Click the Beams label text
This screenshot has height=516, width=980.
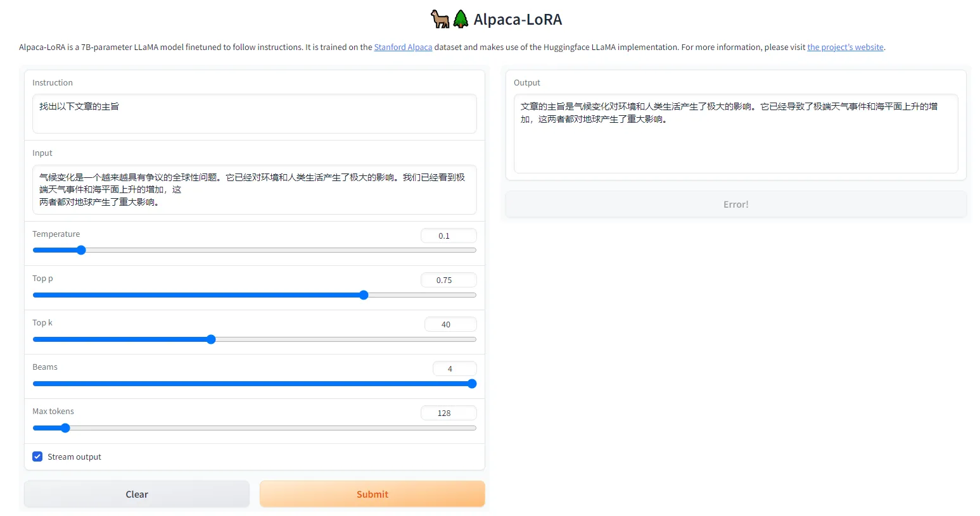click(x=45, y=367)
